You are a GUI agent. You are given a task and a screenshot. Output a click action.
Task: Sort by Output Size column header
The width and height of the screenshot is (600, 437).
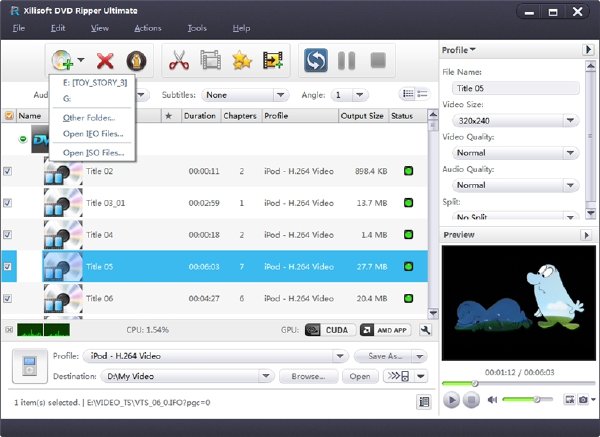[362, 116]
